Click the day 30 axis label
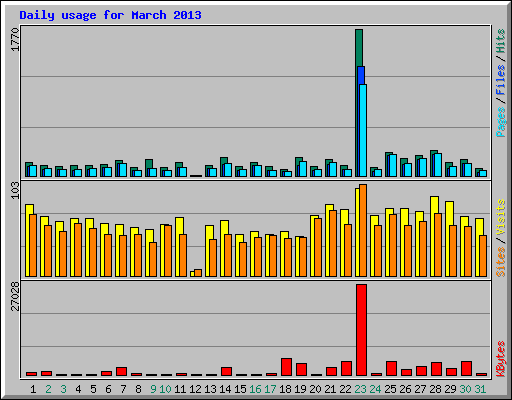The height and width of the screenshot is (400, 512). (x=465, y=389)
